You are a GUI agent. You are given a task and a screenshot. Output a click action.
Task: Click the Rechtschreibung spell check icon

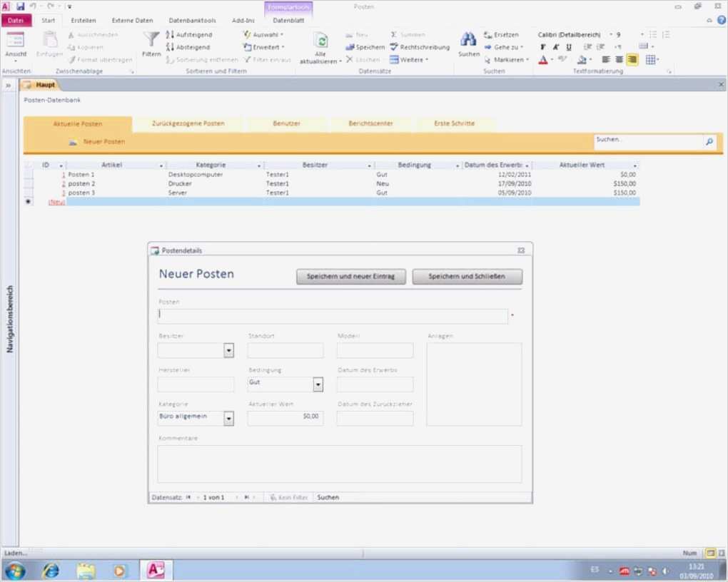coord(394,47)
